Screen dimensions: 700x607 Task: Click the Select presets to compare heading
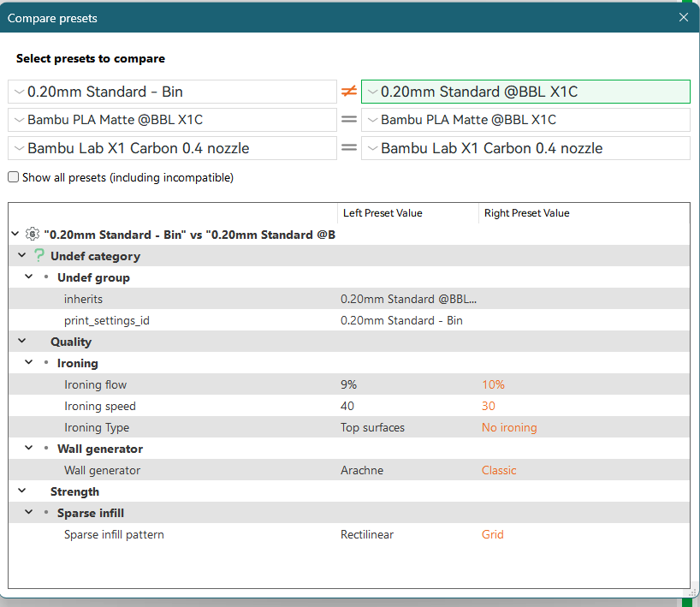91,58
